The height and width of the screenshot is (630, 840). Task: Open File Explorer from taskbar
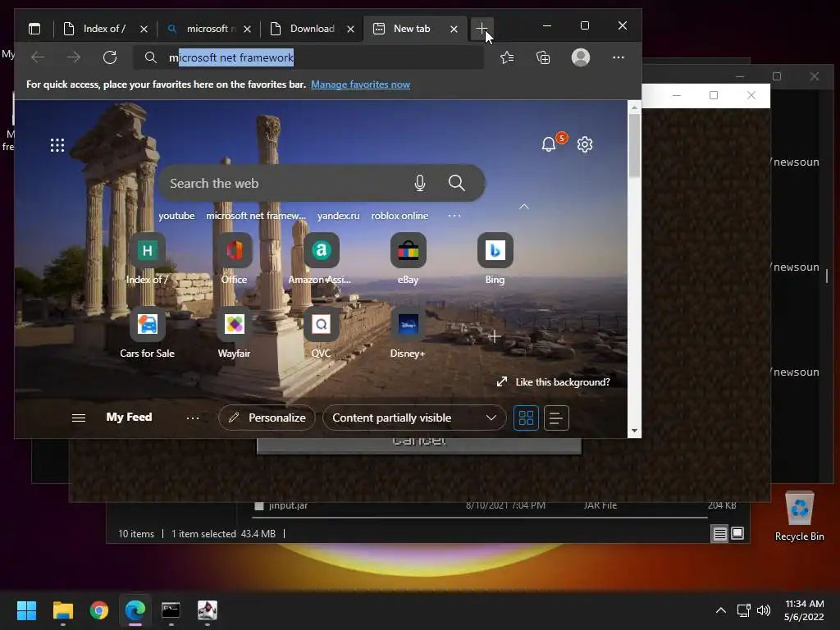62,610
